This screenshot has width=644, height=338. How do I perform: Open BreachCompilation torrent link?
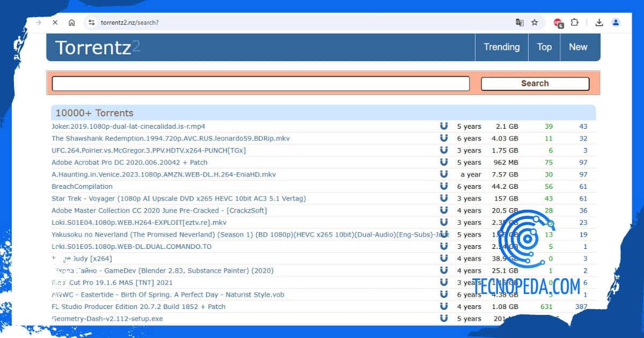point(82,187)
